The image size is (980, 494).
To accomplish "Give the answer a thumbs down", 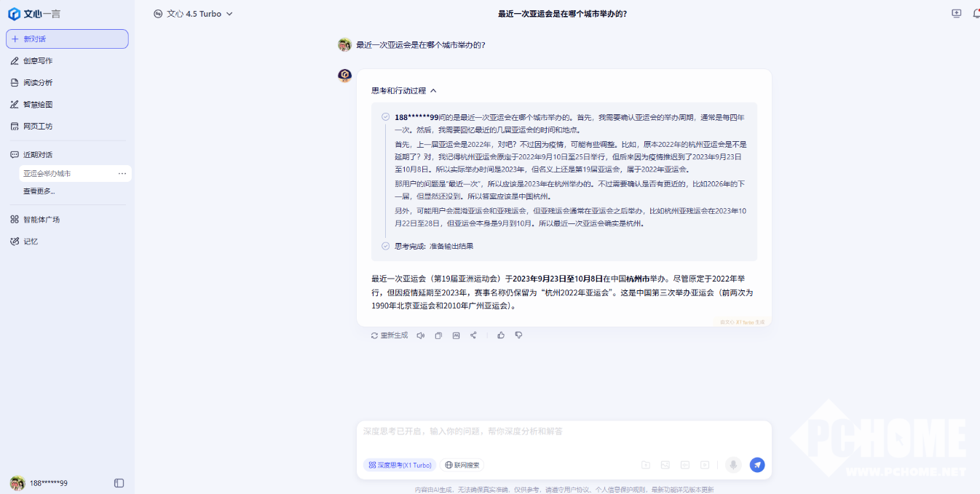I will (x=518, y=335).
